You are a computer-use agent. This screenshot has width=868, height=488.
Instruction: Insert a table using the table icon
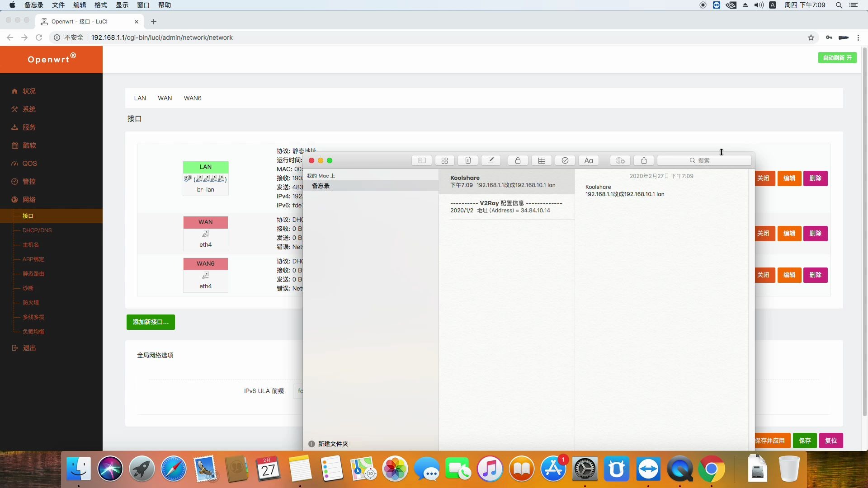pos(542,160)
